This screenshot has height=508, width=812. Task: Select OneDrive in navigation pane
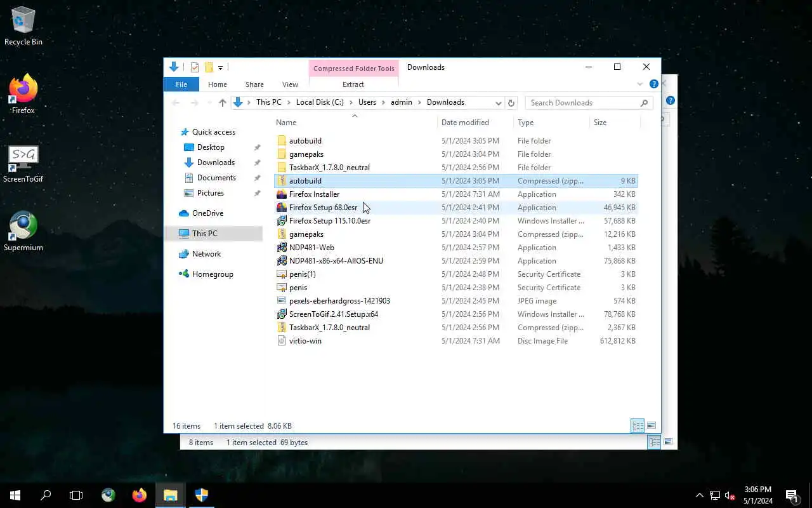pyautogui.click(x=207, y=213)
